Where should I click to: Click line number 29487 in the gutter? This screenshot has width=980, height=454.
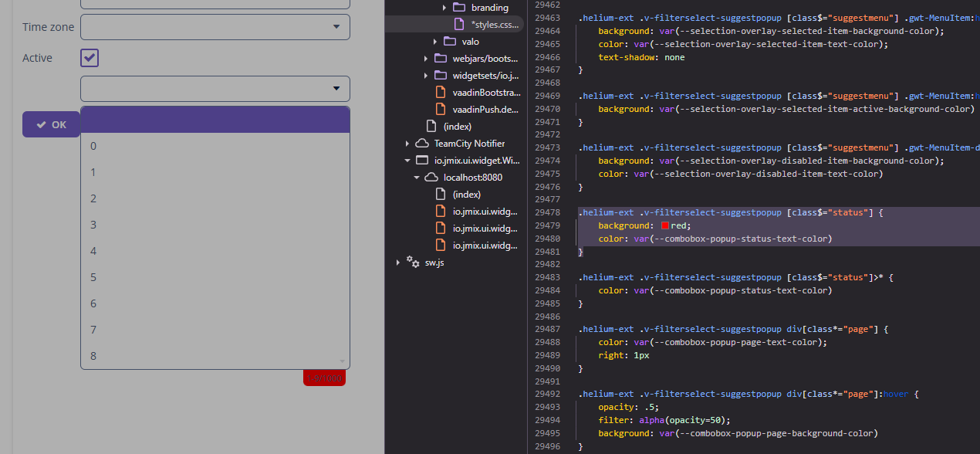click(x=547, y=329)
